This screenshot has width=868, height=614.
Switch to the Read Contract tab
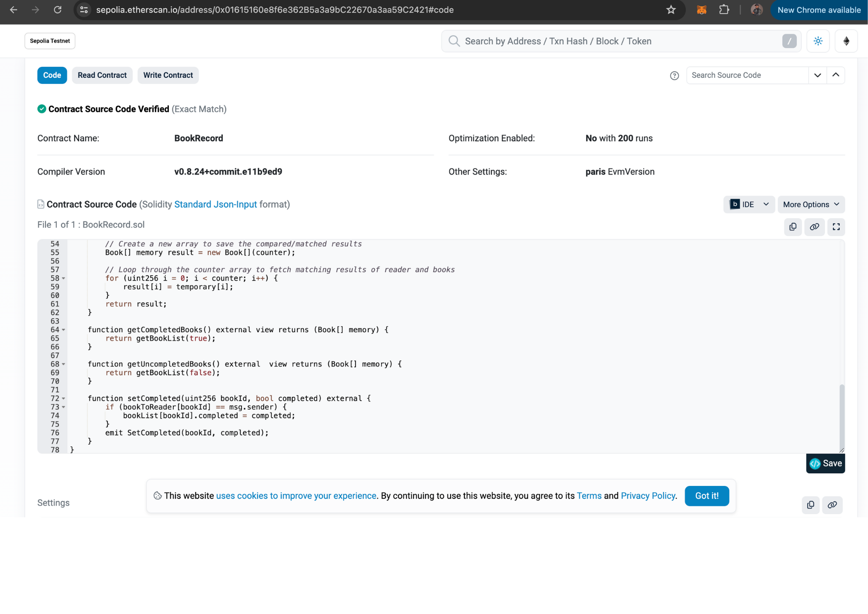click(102, 75)
